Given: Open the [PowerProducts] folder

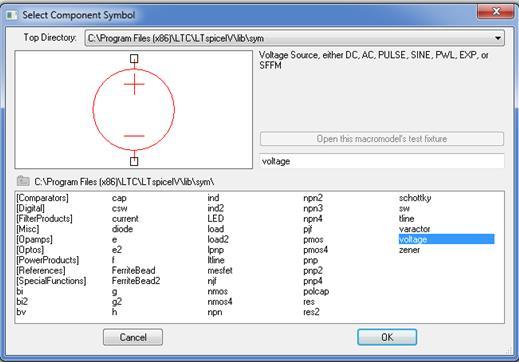Looking at the screenshot, I should pyautogui.click(x=48, y=260).
